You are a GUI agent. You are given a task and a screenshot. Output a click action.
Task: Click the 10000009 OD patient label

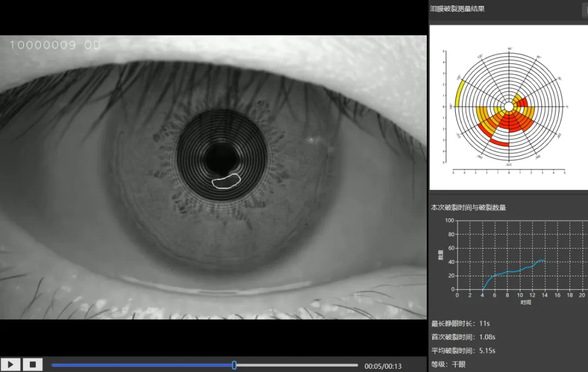[55, 45]
